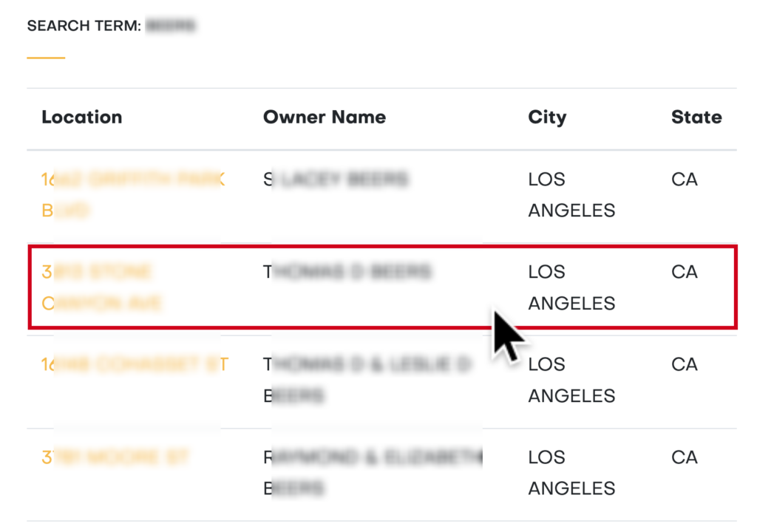
Task: Open the third row's location link
Action: pos(135,364)
